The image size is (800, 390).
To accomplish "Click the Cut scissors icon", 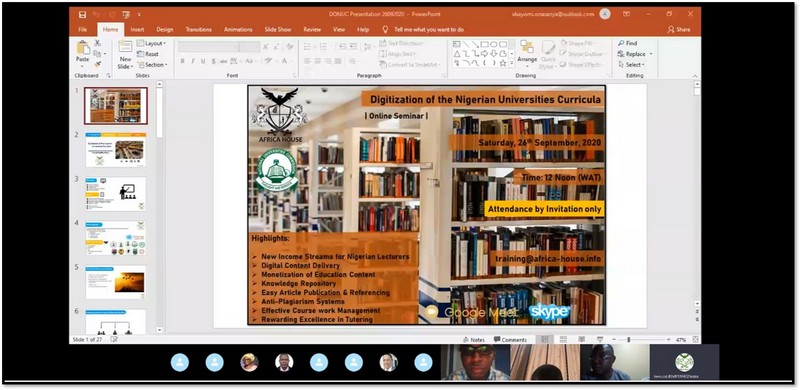I will (97, 43).
